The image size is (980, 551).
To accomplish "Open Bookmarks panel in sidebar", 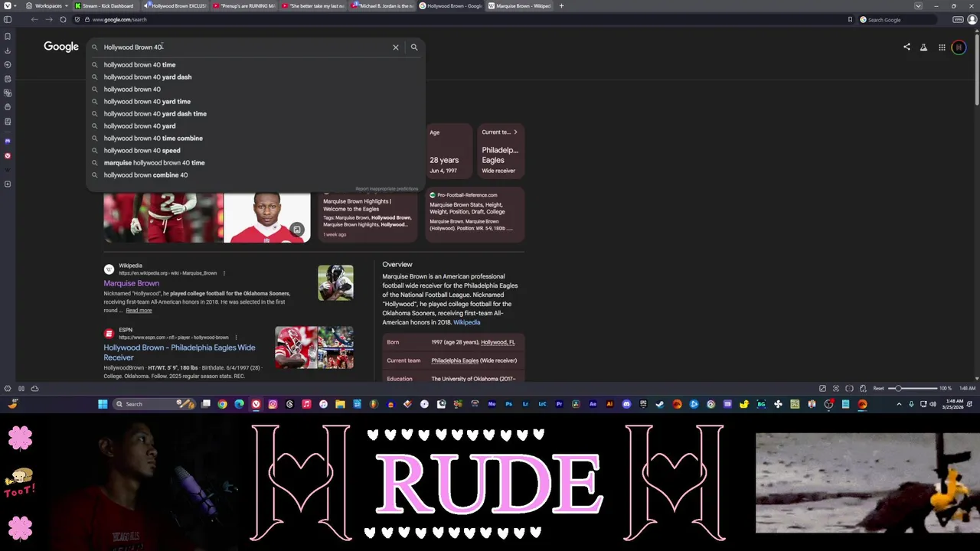I will (x=8, y=36).
